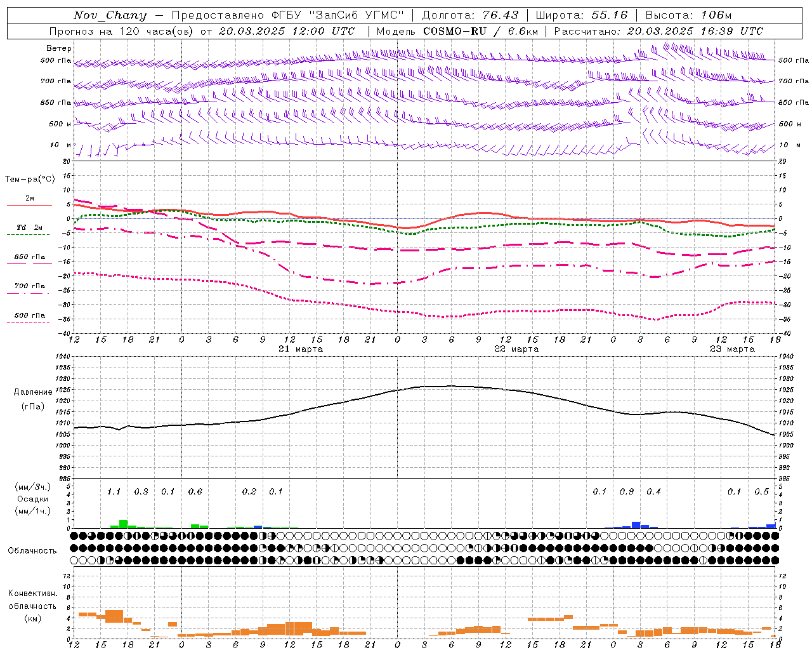The image size is (812, 650).
Task: Click the Осадки precipitation label
Action: [x=33, y=499]
